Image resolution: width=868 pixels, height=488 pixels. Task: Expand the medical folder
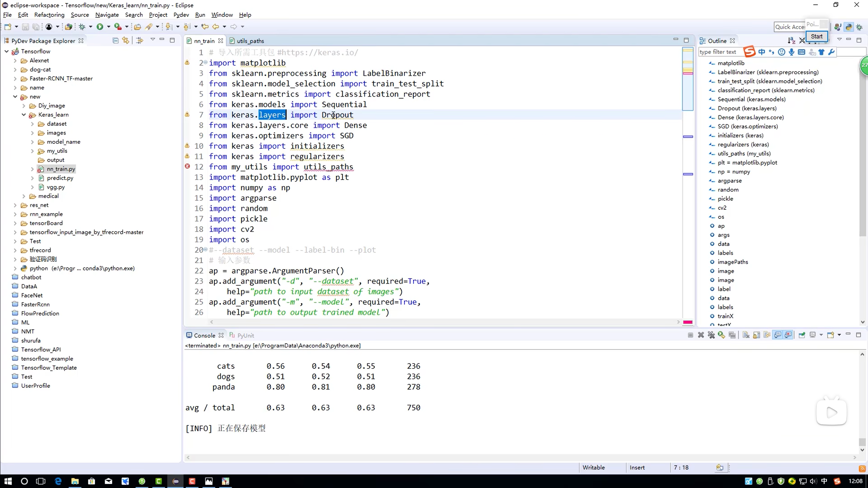pyautogui.click(x=24, y=196)
